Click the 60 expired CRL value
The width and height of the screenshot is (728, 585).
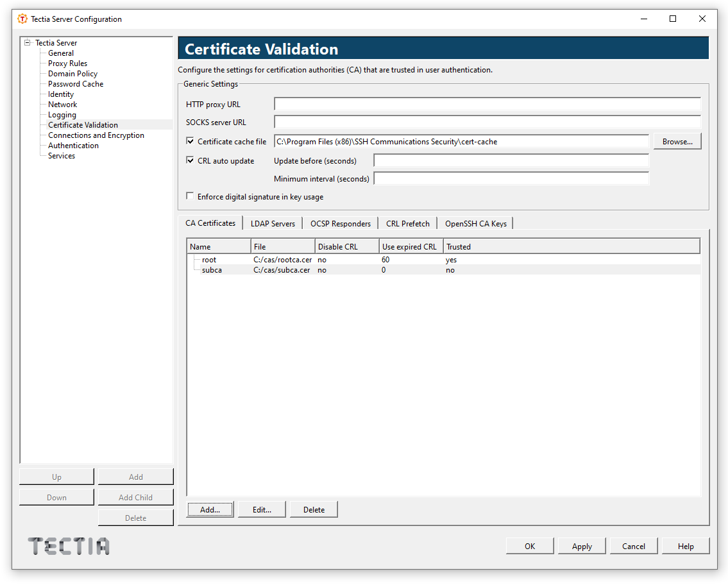pyautogui.click(x=386, y=260)
